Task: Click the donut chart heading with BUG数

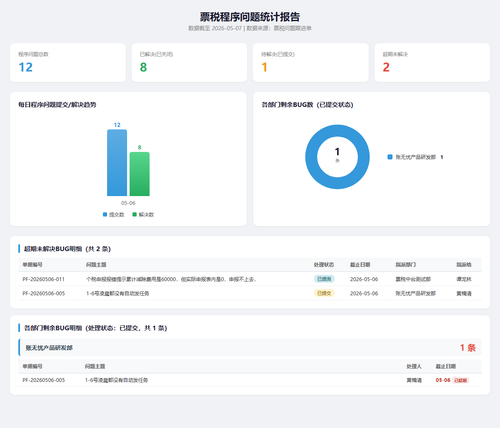Action: coord(307,105)
